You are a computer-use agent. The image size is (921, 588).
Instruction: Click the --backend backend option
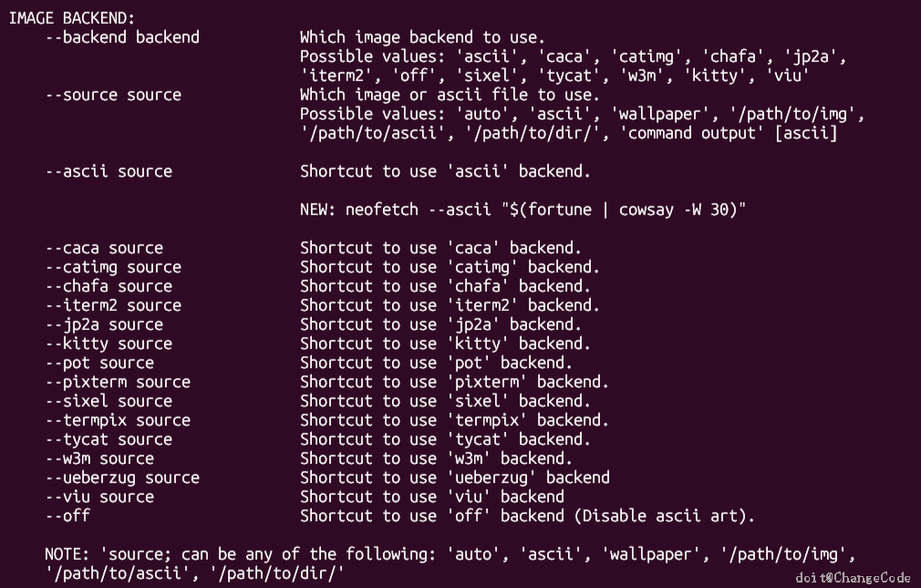click(x=122, y=37)
